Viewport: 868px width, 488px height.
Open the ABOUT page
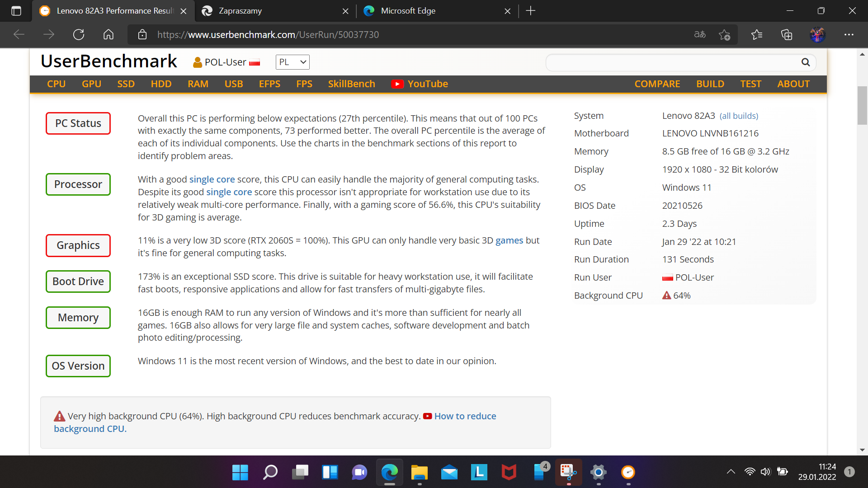coord(793,84)
